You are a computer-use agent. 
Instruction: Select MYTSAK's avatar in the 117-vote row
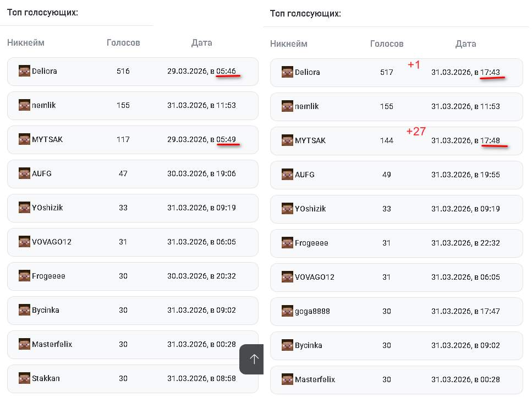24,139
